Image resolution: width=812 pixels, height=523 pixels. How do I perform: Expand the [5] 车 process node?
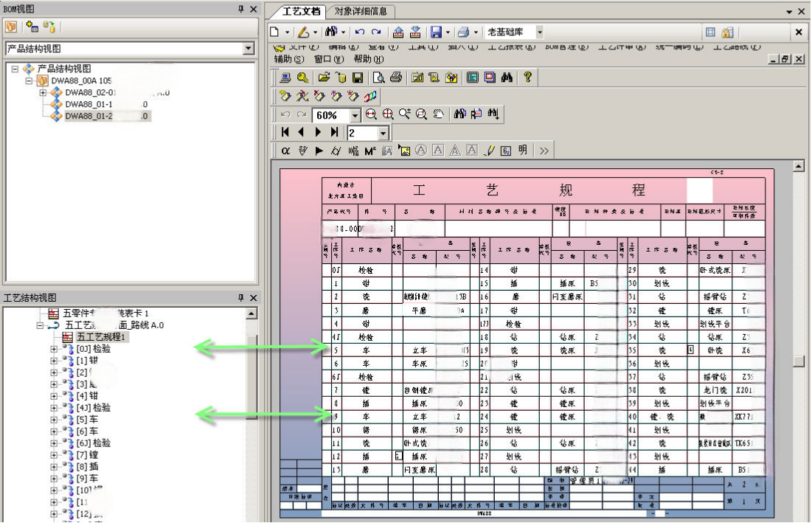[x=54, y=419]
